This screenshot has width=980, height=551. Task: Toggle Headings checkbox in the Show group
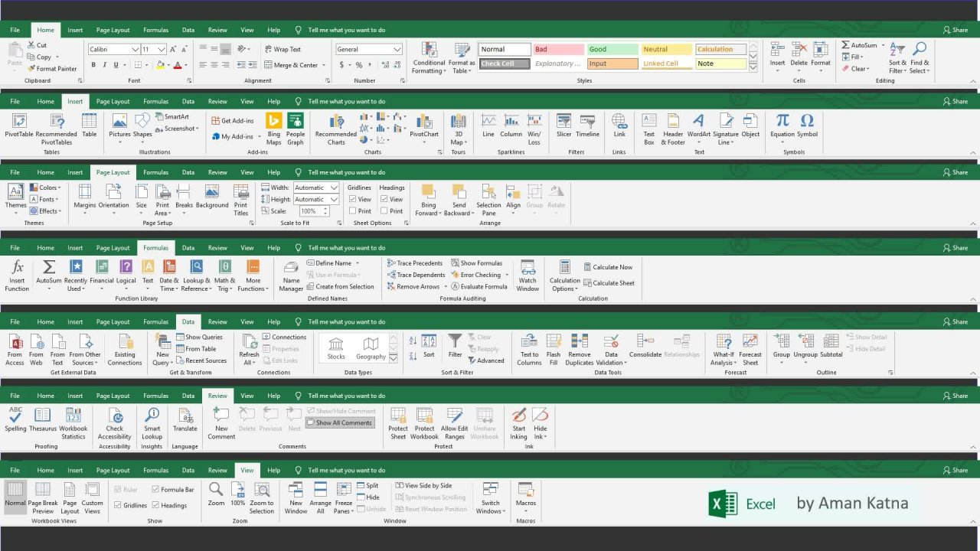click(156, 505)
